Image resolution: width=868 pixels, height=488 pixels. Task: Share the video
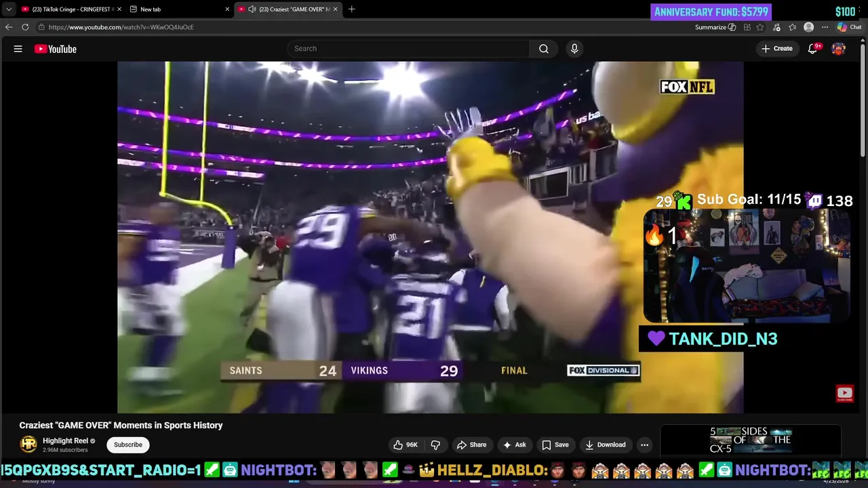471,445
